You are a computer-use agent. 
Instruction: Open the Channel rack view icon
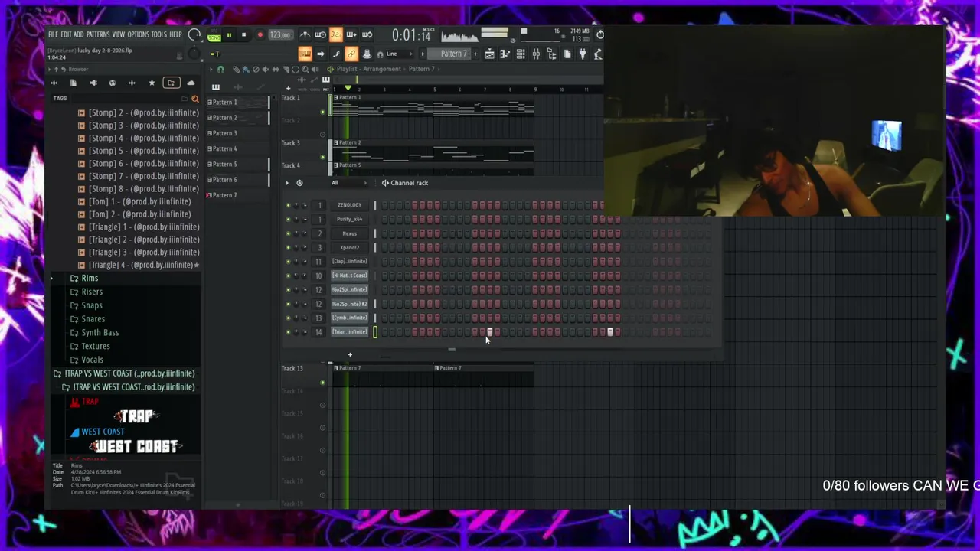[x=521, y=54]
